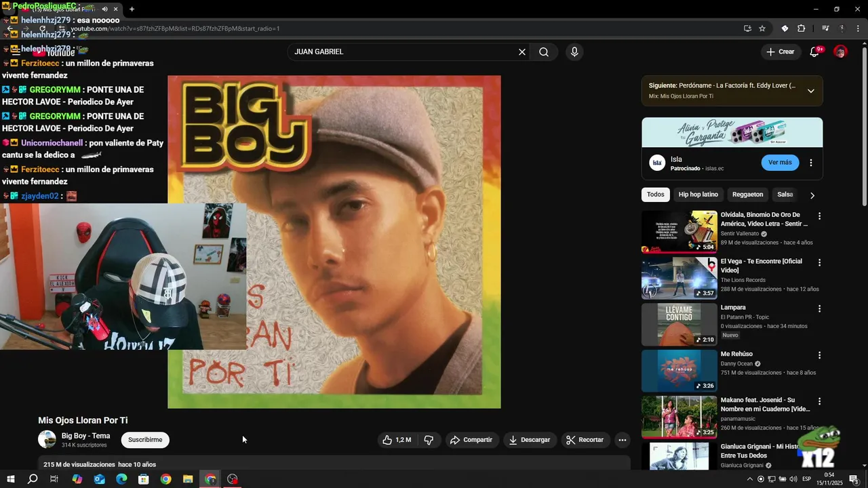Open options for the Me Rehúso video
The width and height of the screenshot is (868, 488).
(819, 355)
